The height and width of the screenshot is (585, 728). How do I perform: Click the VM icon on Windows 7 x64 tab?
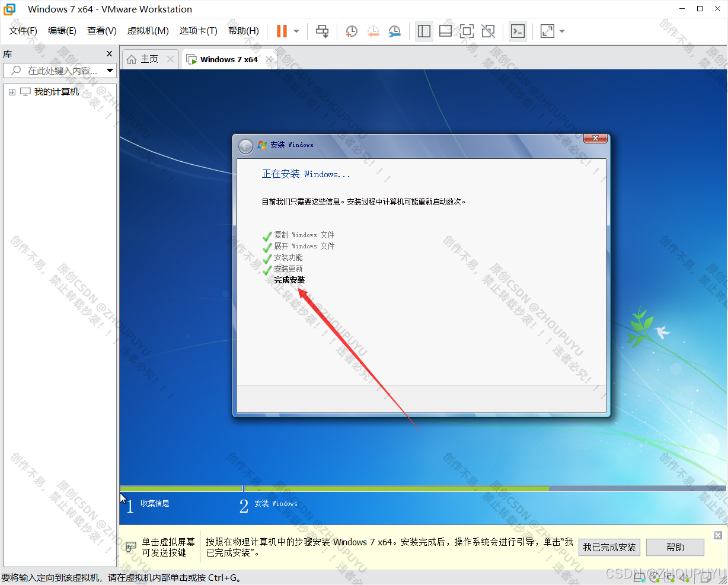191,59
